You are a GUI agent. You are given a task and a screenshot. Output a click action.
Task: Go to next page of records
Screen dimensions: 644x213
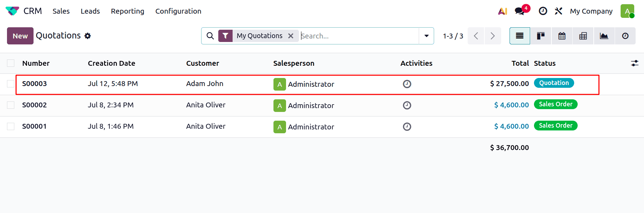(493, 36)
